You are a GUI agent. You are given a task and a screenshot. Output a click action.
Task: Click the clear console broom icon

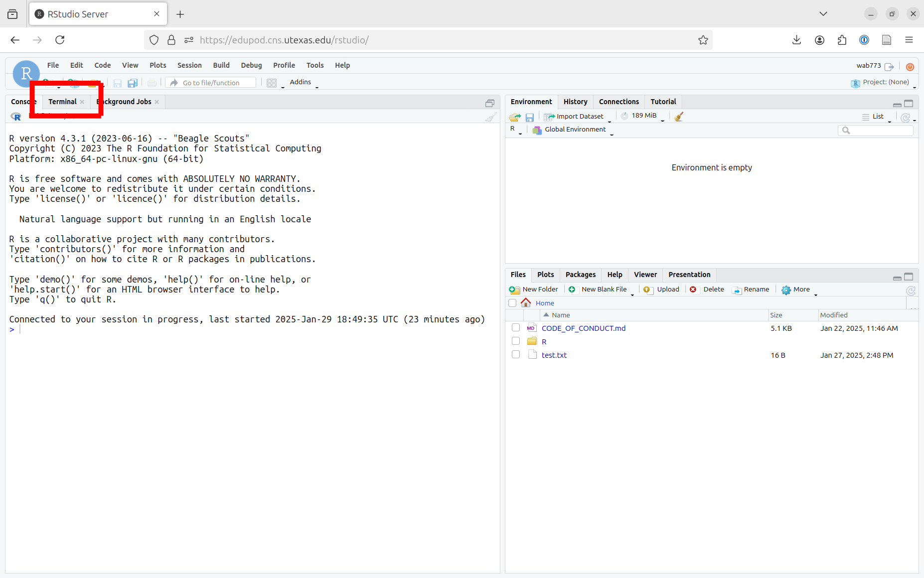tap(491, 117)
